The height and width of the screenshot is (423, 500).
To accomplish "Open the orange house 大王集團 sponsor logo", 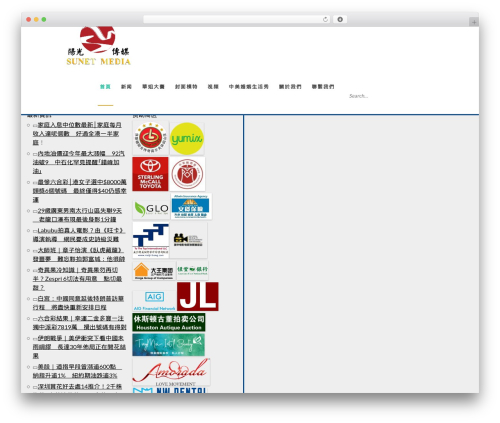I will coord(154,271).
